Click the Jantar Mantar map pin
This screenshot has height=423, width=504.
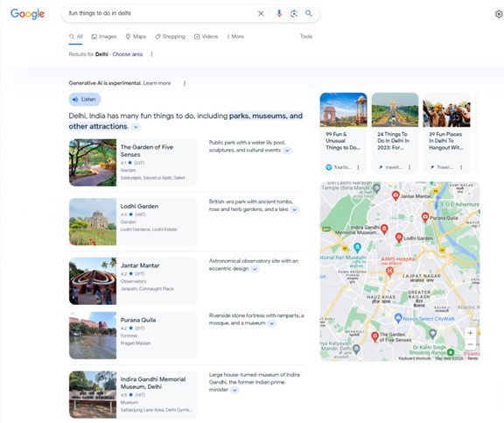(395, 195)
